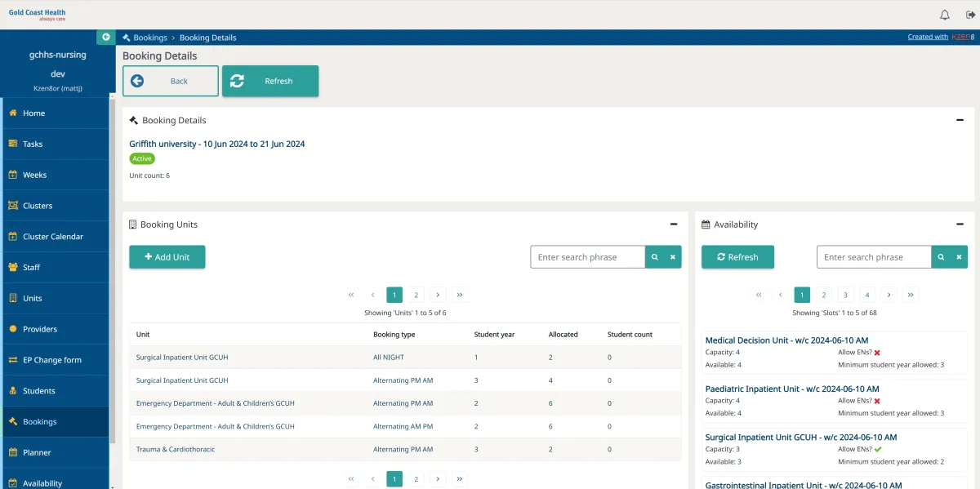Go to next page in bottom Units pager

tap(438, 479)
